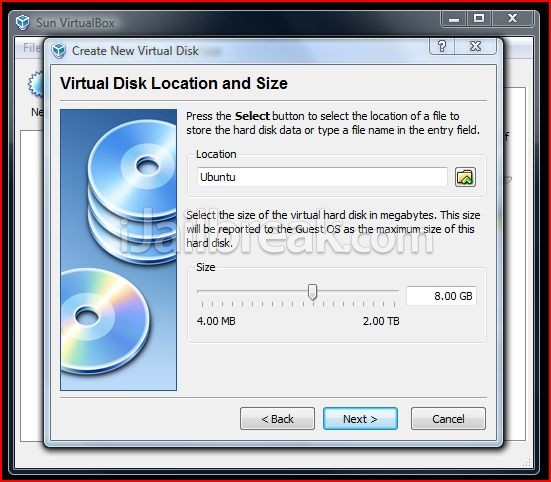The image size is (551, 482).
Task: Click the question mark help button
Action: (442, 46)
